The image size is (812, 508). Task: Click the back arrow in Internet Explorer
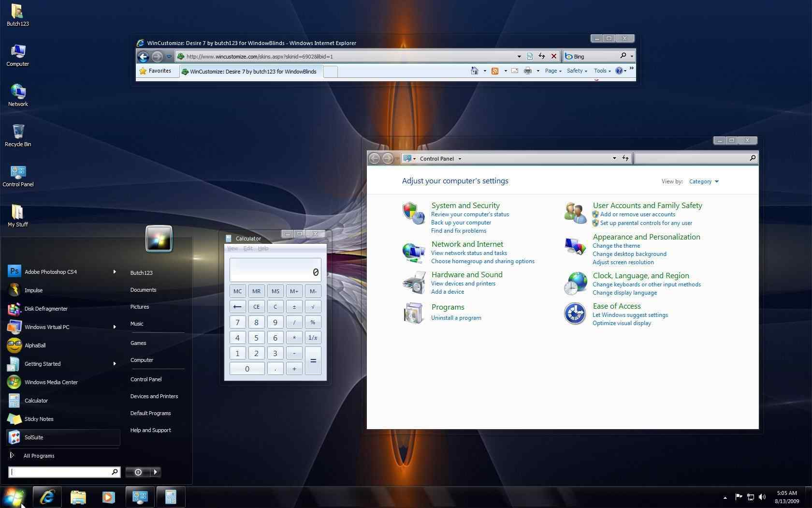[x=143, y=57]
